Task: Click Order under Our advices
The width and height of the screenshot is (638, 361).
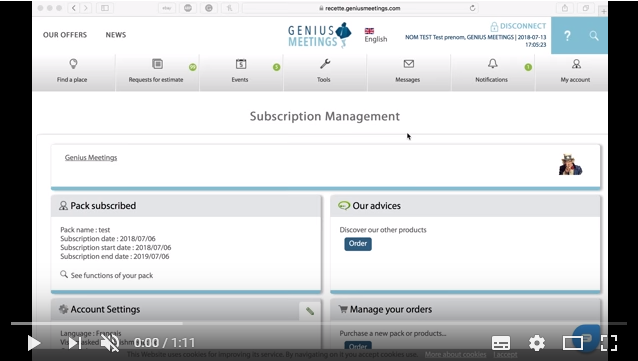Action: [x=358, y=244]
